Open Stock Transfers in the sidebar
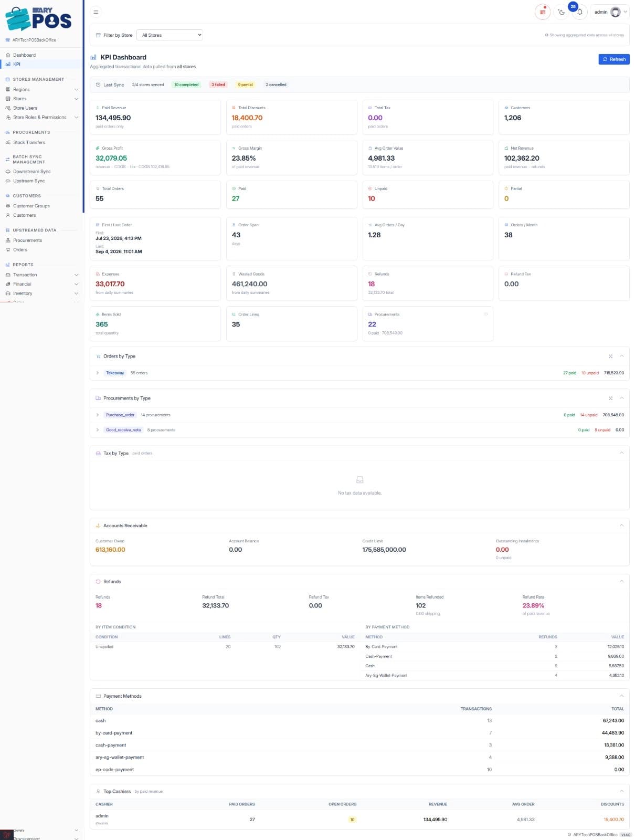The height and width of the screenshot is (840, 635). [29, 142]
